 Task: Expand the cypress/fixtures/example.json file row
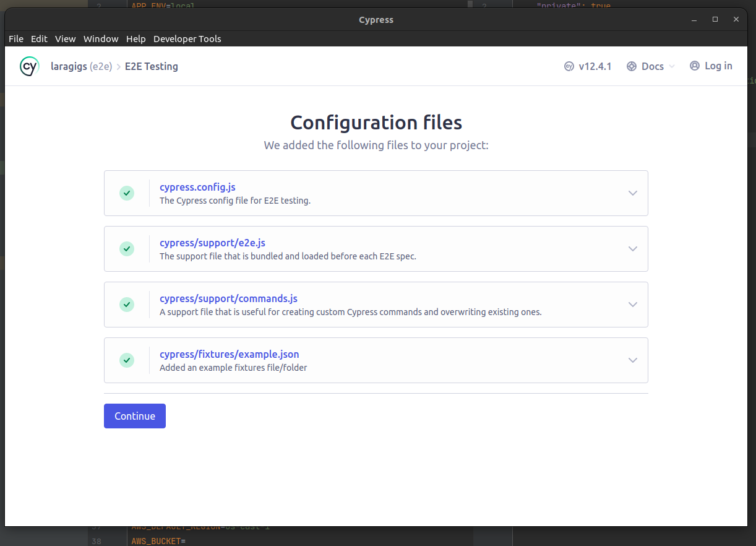pos(632,360)
